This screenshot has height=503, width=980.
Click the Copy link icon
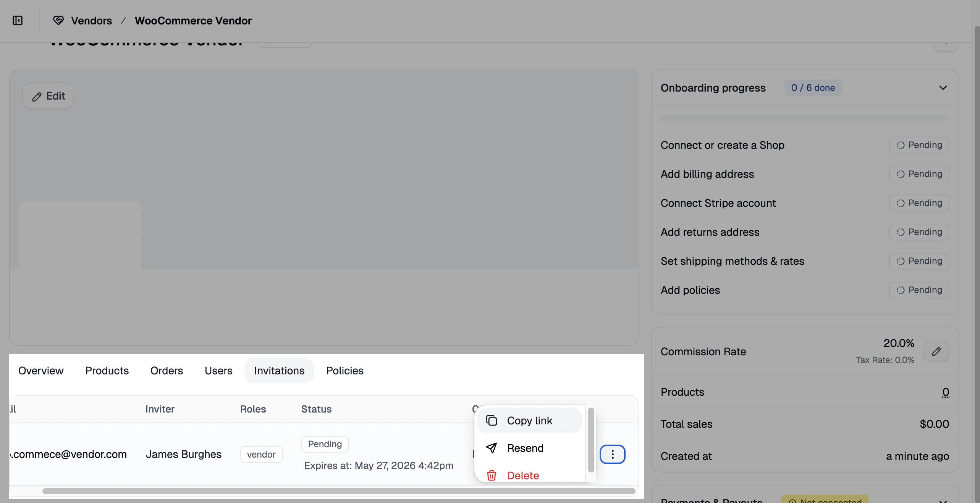tap(492, 421)
